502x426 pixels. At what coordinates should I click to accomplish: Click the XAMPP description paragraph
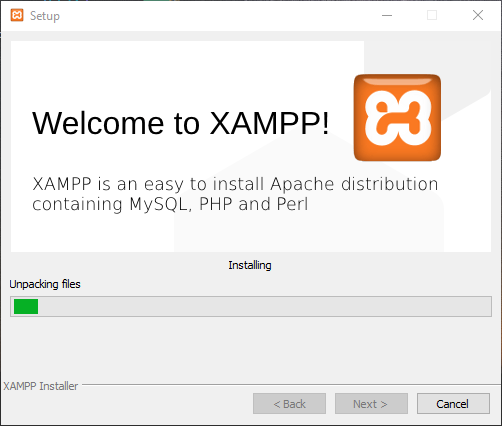point(235,194)
